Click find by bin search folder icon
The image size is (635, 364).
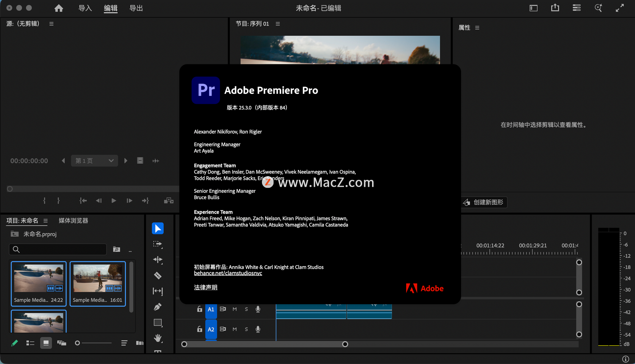click(116, 249)
